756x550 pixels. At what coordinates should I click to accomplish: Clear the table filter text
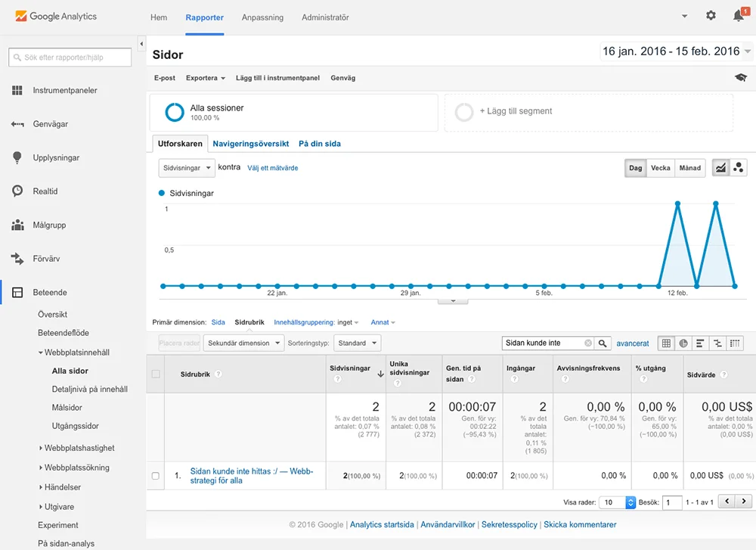588,343
